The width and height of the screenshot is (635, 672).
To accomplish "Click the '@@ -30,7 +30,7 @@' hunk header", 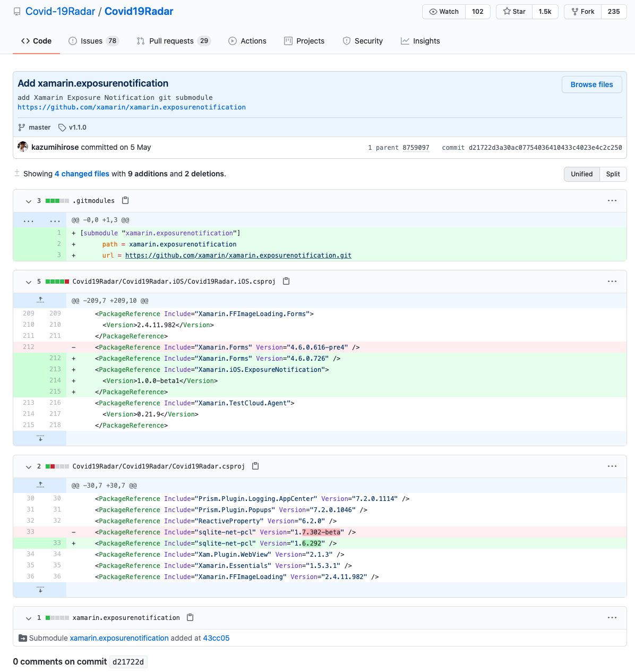I will click(x=104, y=486).
